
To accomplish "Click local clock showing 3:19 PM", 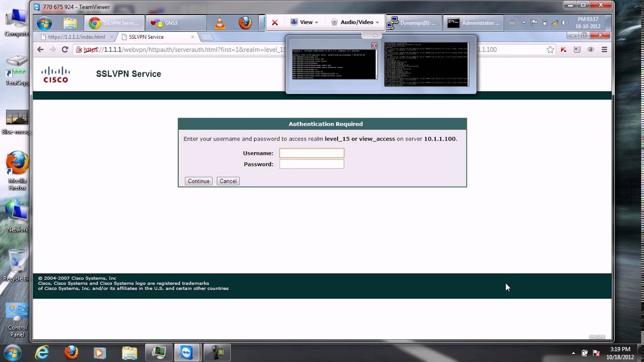I will pos(620,353).
